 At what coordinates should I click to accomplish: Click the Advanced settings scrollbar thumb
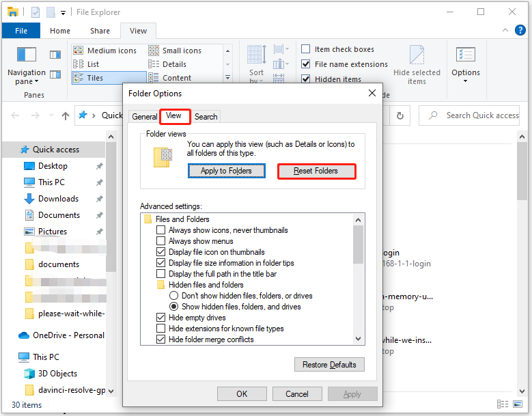point(358,245)
